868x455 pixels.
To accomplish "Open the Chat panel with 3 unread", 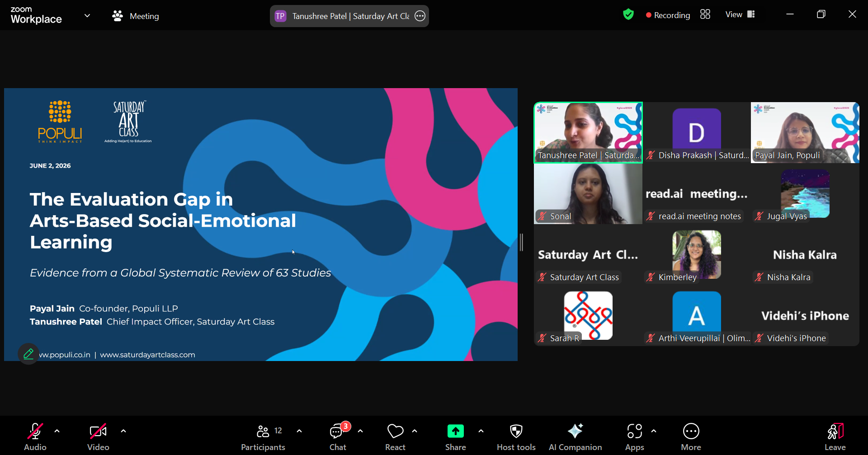I will pyautogui.click(x=338, y=437).
